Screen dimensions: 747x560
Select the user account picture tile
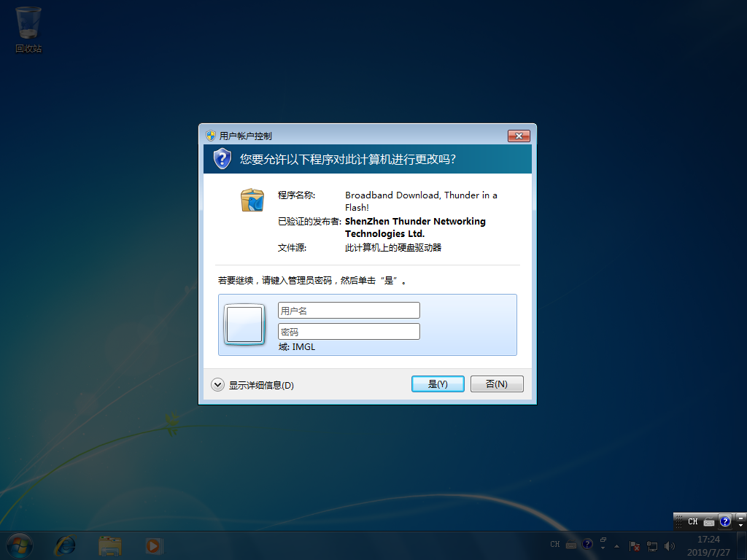click(x=244, y=324)
